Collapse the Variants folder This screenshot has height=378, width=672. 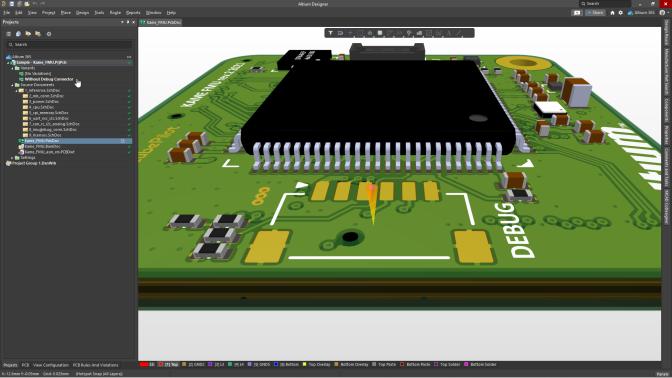[12, 68]
